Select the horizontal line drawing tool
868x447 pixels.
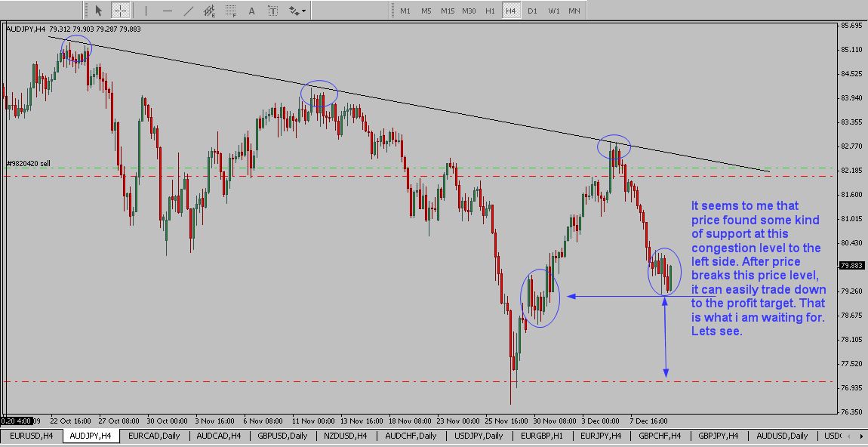(x=167, y=11)
